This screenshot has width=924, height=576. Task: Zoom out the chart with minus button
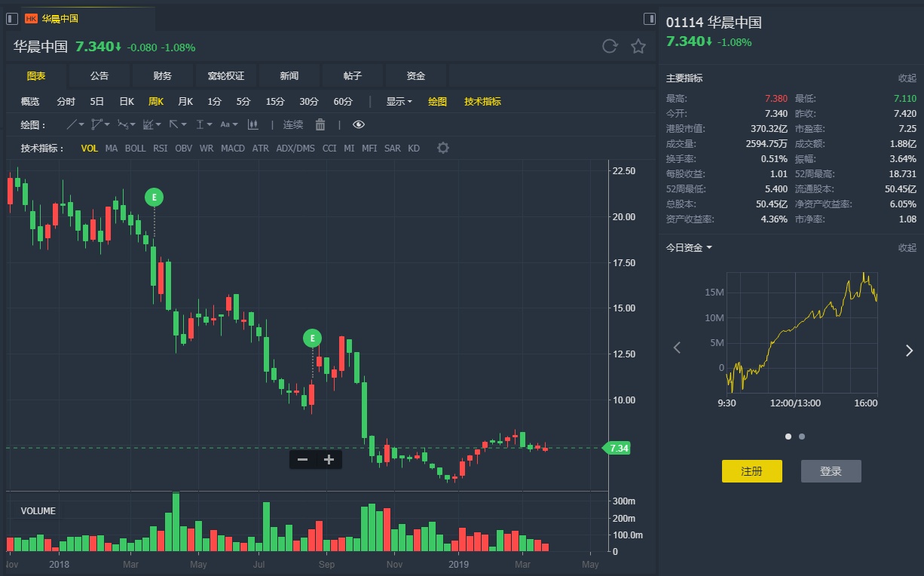click(x=303, y=459)
